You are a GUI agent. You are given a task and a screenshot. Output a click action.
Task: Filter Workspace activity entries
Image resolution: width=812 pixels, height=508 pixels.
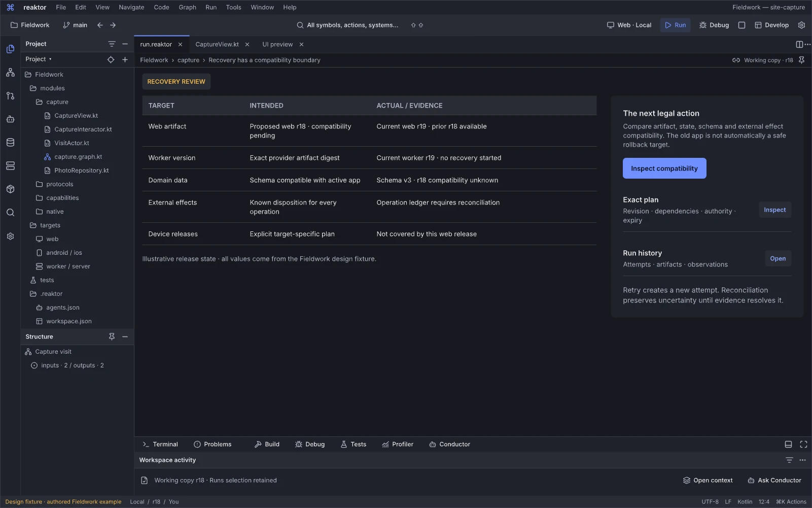pos(789,460)
